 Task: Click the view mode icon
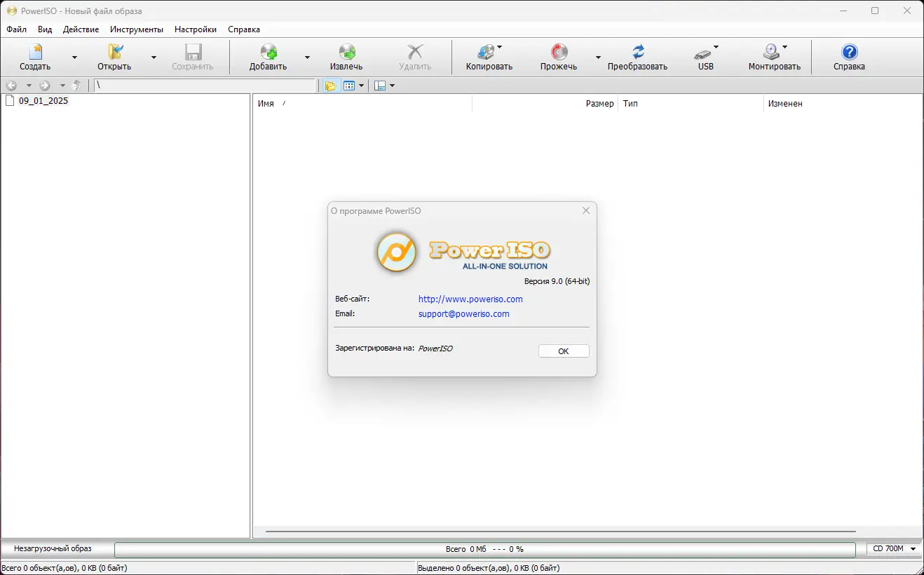coord(349,86)
